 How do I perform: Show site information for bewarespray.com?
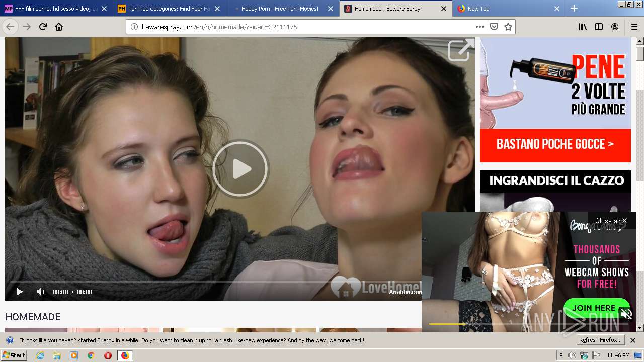pos(134,27)
